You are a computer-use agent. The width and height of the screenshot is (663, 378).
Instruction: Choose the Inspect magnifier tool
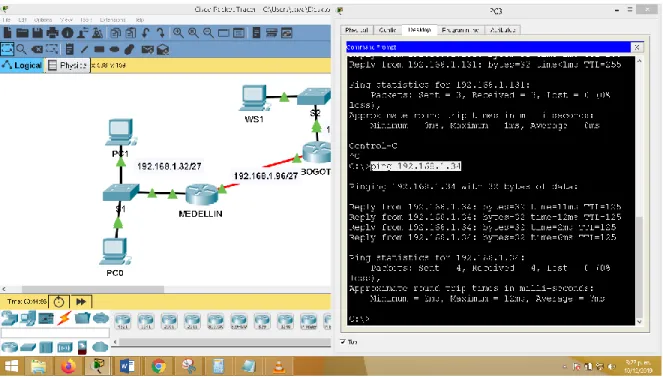click(x=22, y=49)
